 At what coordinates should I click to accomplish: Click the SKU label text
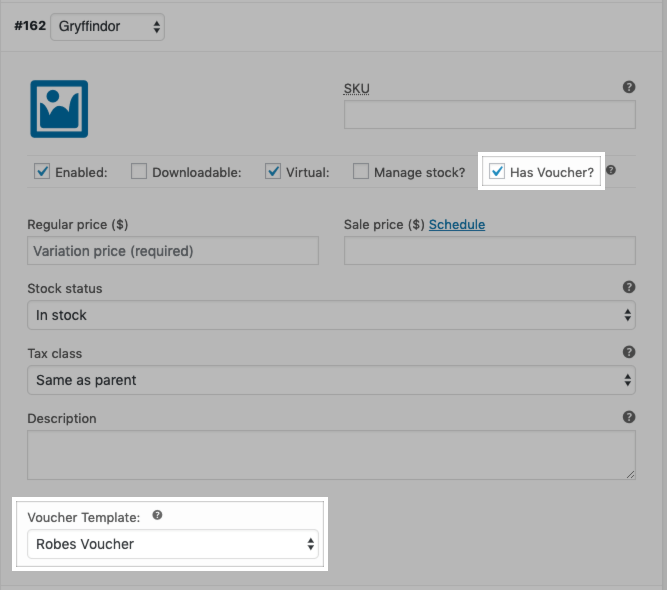[356, 88]
